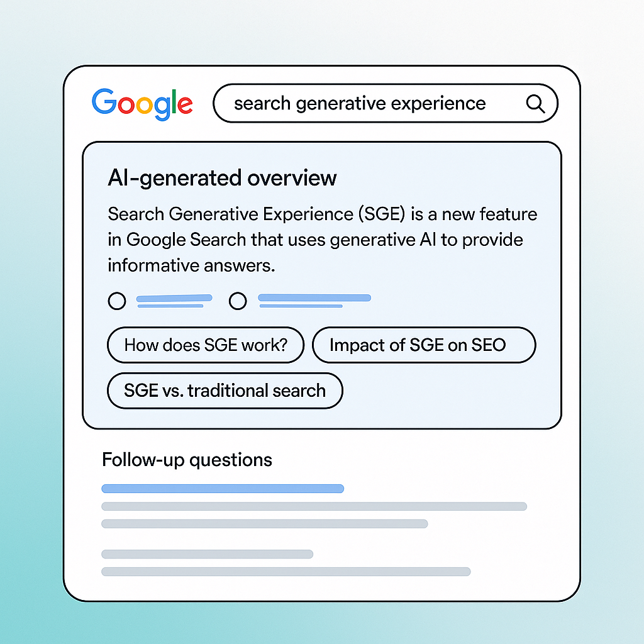Select the first circle source icon
The height and width of the screenshot is (644, 644).
pos(116,301)
